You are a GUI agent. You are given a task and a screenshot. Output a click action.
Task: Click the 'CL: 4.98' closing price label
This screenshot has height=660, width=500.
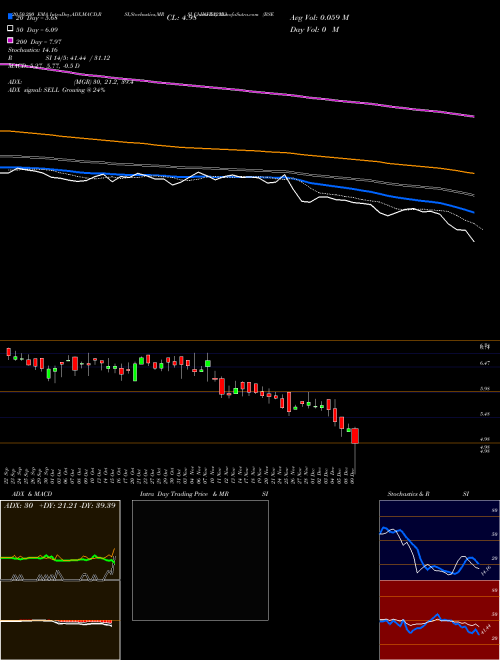click(182, 18)
